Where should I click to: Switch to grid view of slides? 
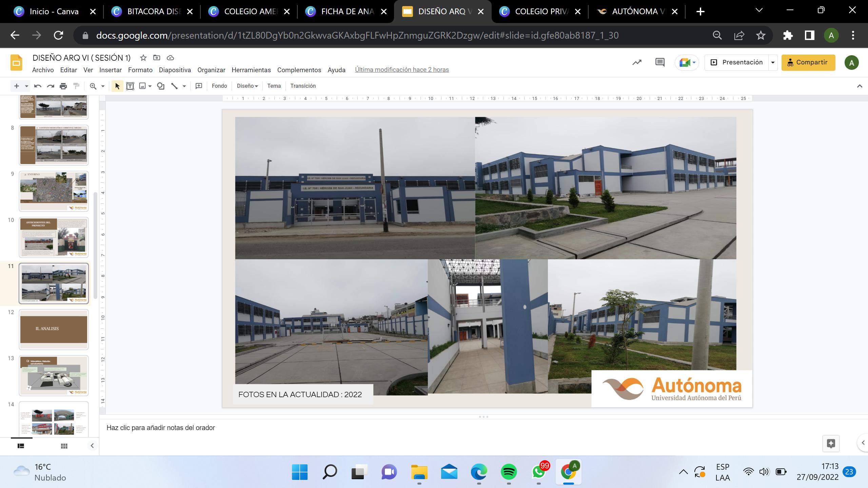tap(64, 446)
